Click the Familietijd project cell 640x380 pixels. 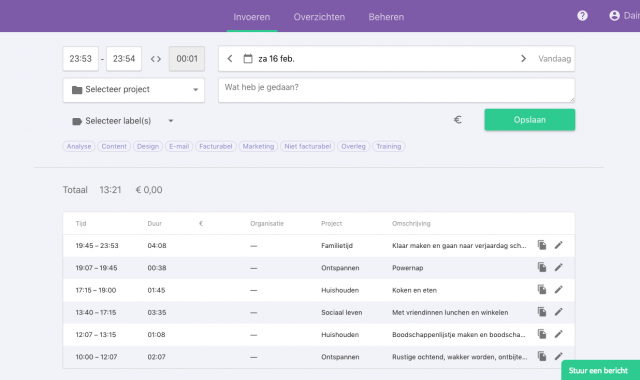coord(337,246)
